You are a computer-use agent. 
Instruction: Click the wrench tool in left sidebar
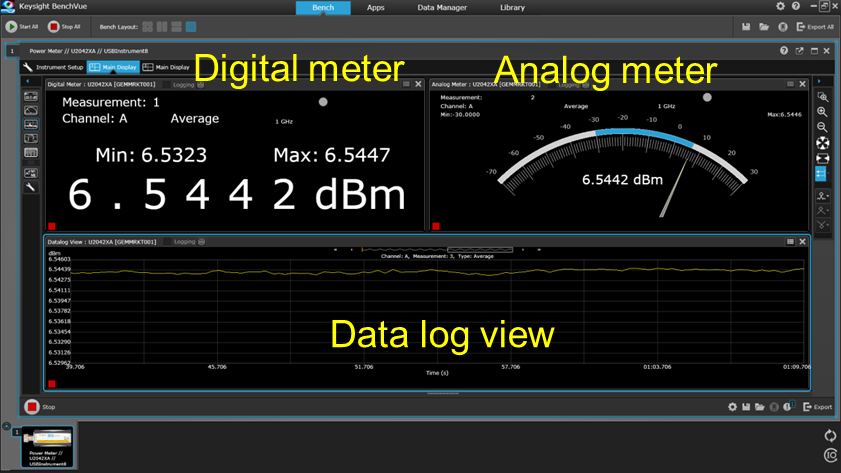click(30, 186)
